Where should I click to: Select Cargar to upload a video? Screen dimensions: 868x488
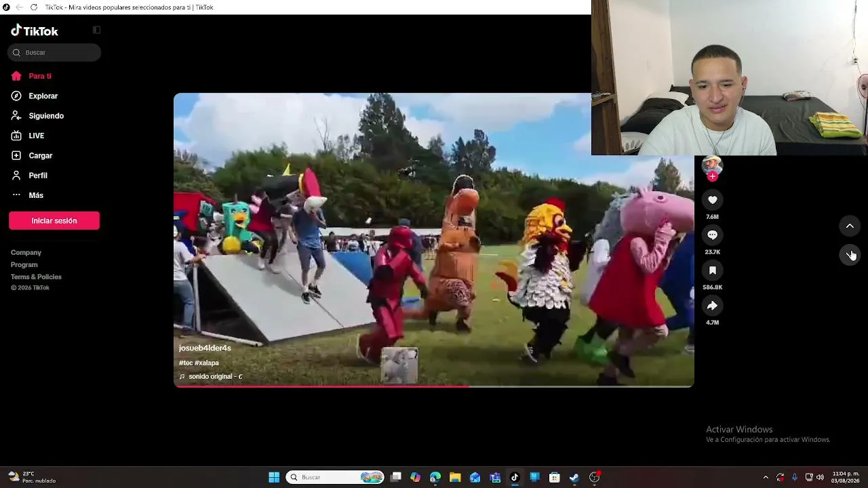(32, 155)
